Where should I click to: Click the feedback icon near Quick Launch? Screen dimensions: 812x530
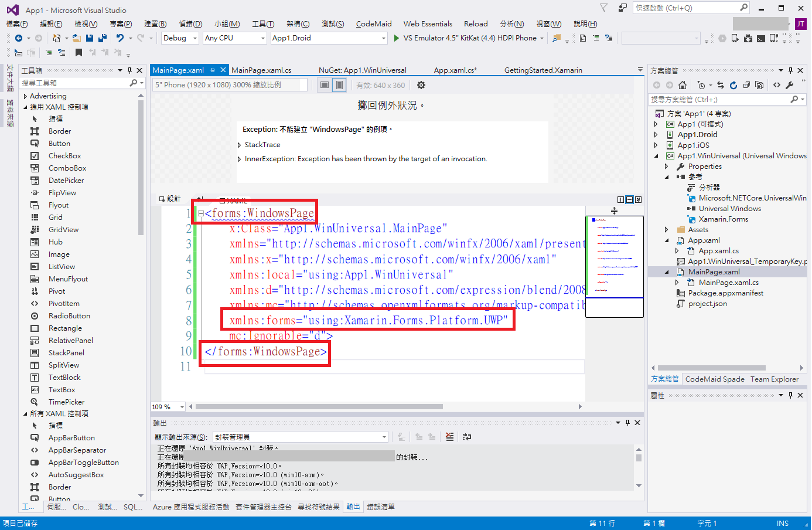(622, 8)
